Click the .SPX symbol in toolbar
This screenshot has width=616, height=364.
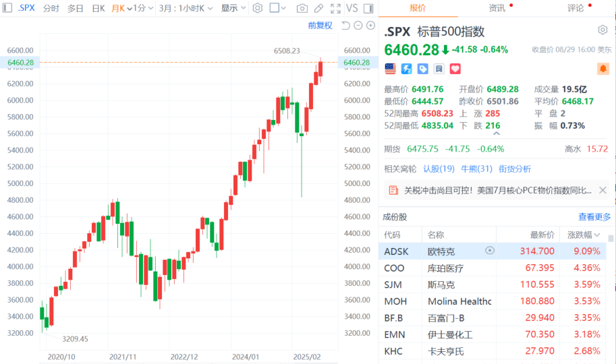[x=26, y=8]
